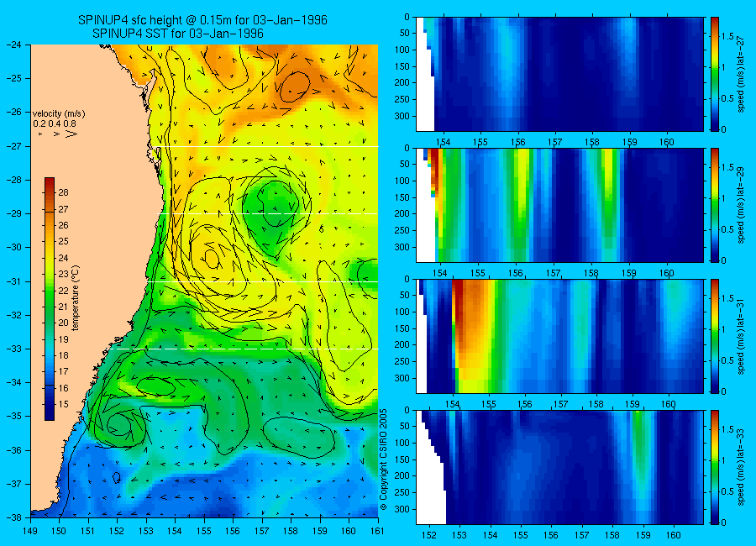
Task: Click the Copyright CSIRO 2005 text
Action: pos(384,459)
